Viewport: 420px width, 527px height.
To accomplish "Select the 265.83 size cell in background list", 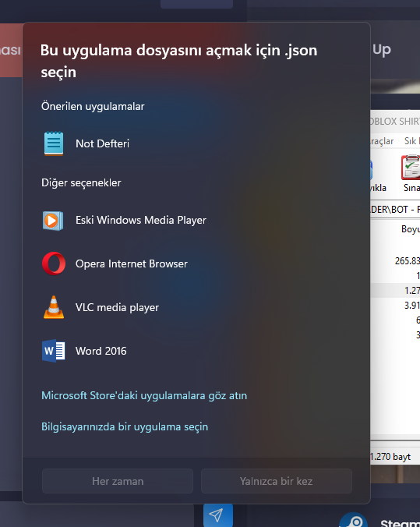I will 408,261.
